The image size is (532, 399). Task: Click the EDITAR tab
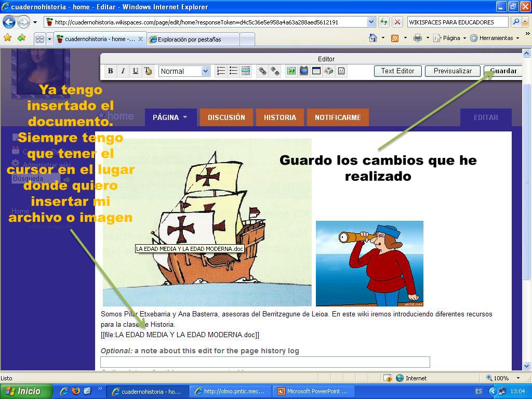click(x=486, y=117)
